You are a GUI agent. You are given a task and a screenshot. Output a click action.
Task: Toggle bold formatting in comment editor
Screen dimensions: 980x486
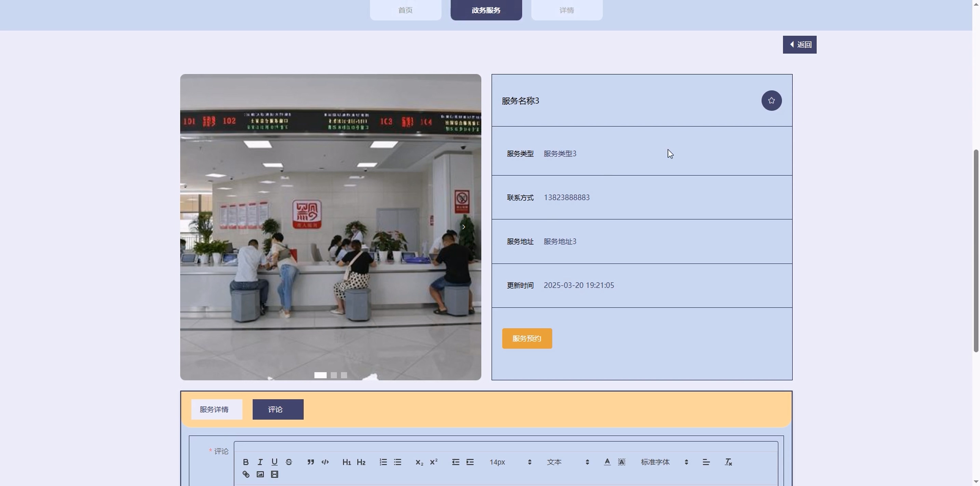[246, 462]
